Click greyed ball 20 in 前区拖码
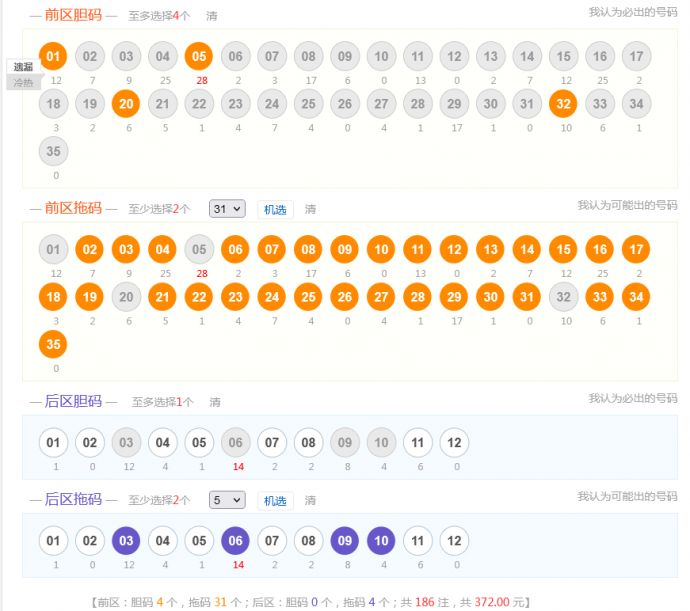Viewport: 690px width, 611px height. coord(126,297)
